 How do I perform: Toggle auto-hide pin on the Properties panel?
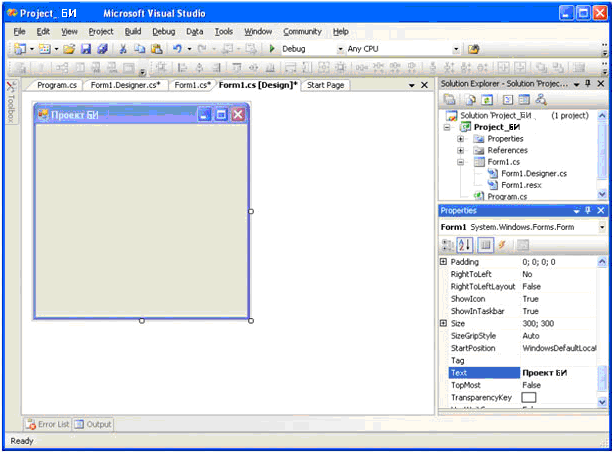coord(588,210)
